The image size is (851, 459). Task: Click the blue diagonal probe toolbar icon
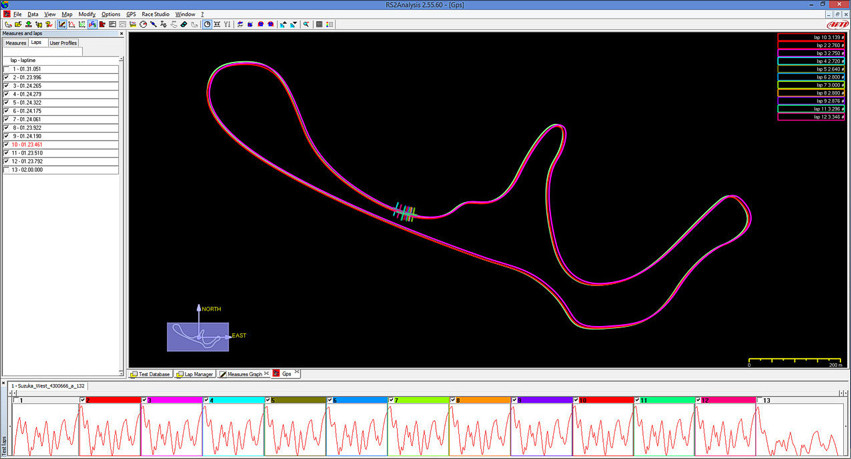(154, 24)
